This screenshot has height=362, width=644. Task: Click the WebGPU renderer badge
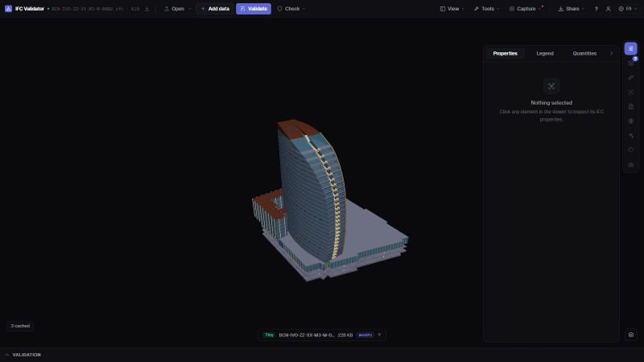[365, 335]
